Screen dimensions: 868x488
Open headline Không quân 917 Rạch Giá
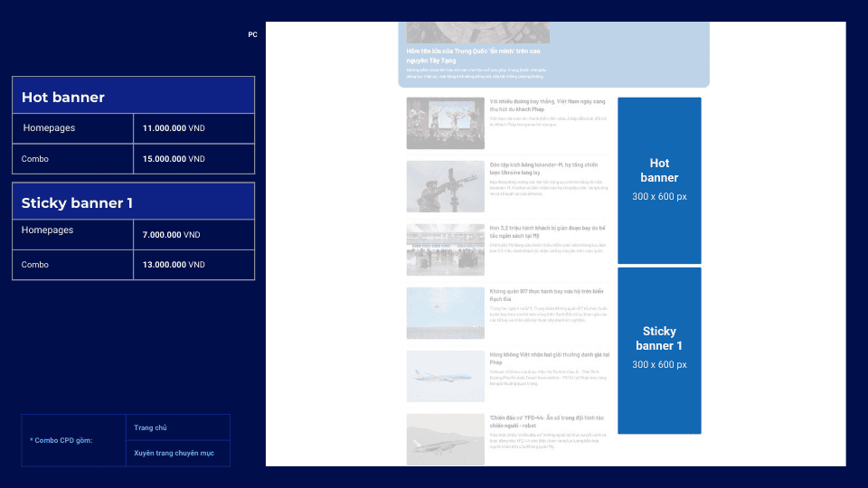click(x=546, y=296)
